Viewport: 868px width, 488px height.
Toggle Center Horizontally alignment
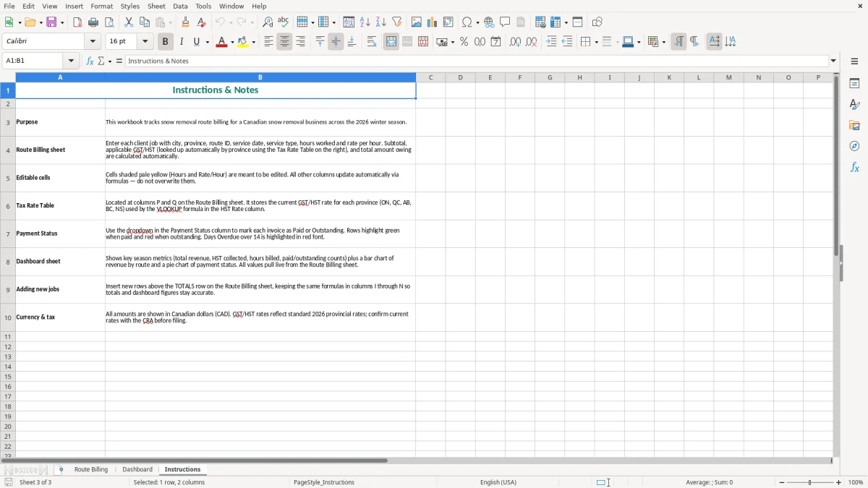point(284,42)
